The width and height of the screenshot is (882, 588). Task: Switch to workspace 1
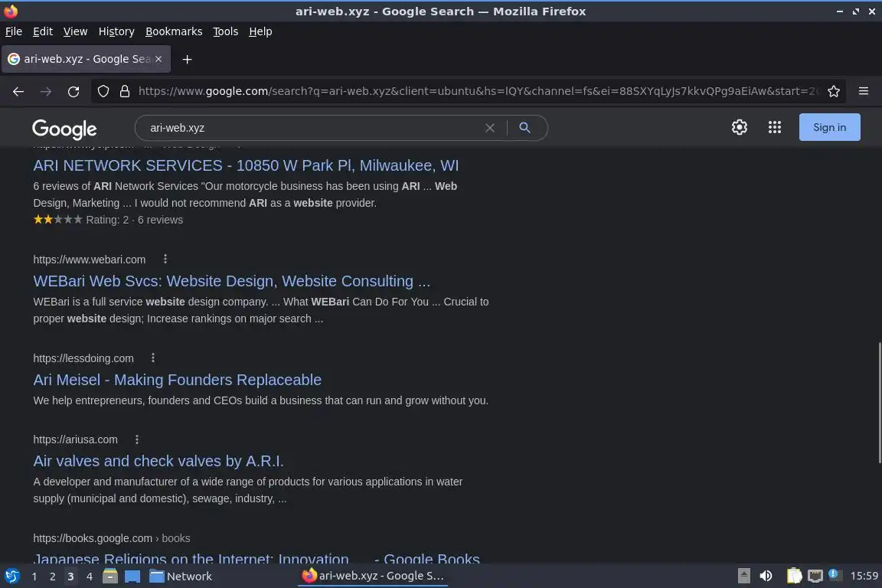click(34, 577)
